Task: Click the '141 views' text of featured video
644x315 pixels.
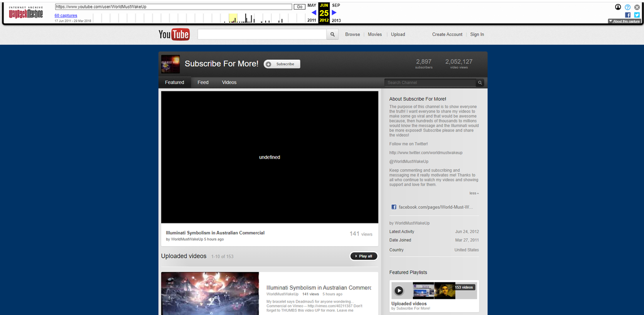Action: pyautogui.click(x=361, y=234)
